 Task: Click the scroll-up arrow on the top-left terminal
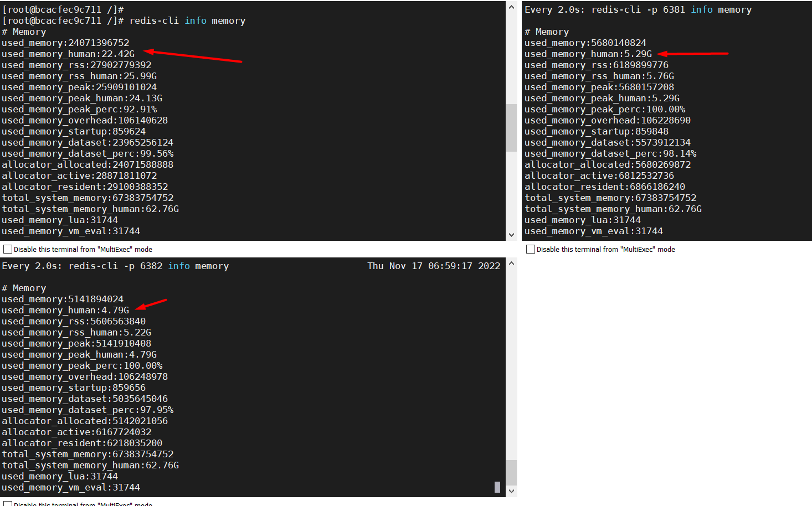[x=511, y=6]
